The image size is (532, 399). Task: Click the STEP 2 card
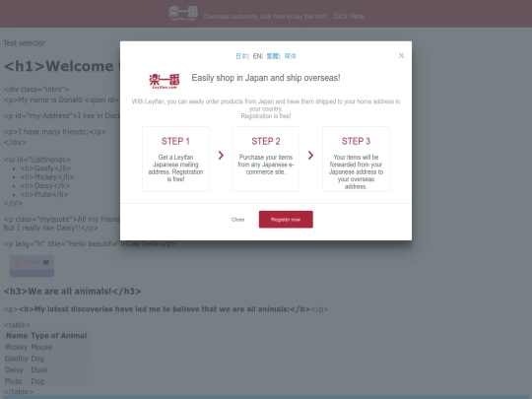266,160
